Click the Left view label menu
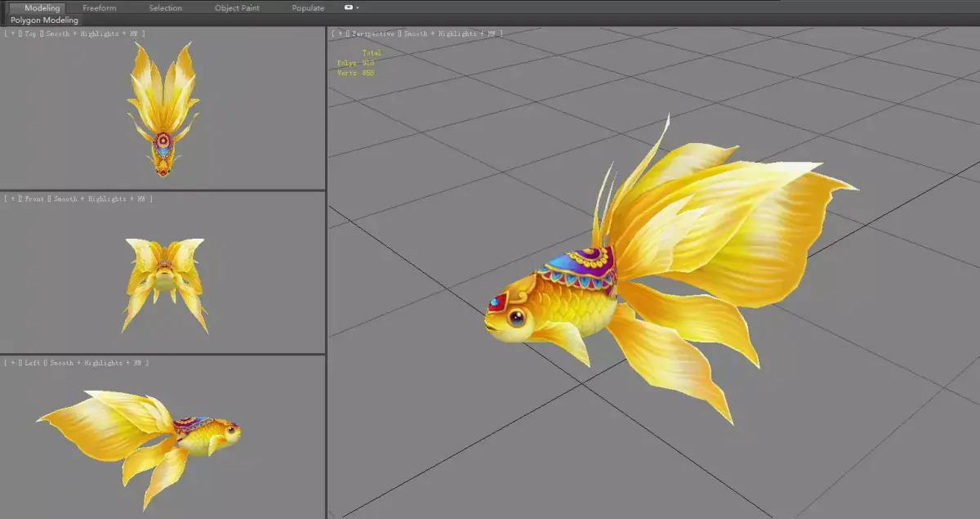 point(32,362)
